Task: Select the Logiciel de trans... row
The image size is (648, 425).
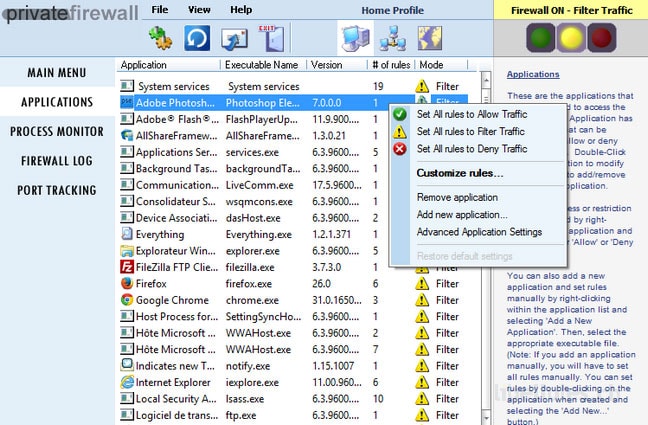Action: pyautogui.click(x=294, y=415)
